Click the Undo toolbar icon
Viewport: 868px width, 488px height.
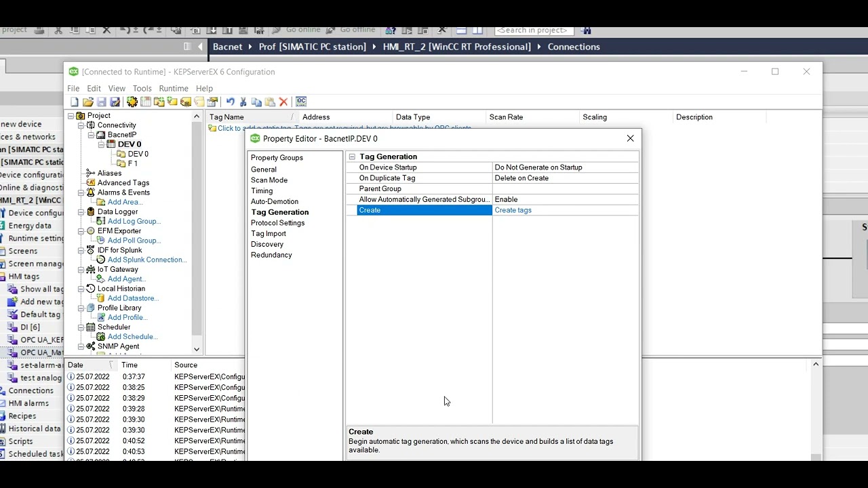pos(230,102)
